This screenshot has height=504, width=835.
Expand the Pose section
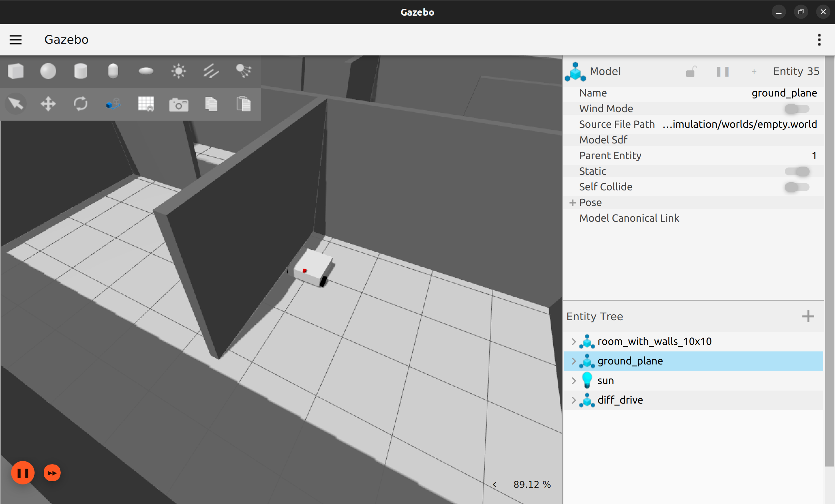[x=572, y=202]
